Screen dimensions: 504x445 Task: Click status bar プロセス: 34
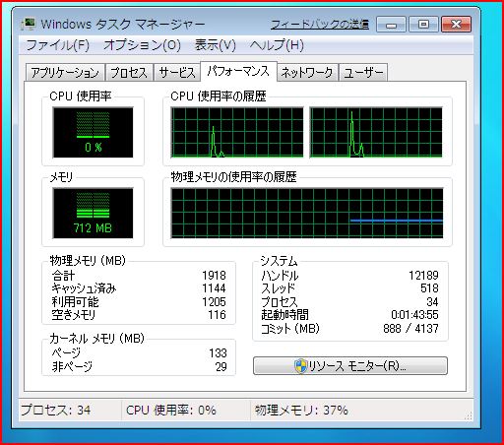coord(55,410)
